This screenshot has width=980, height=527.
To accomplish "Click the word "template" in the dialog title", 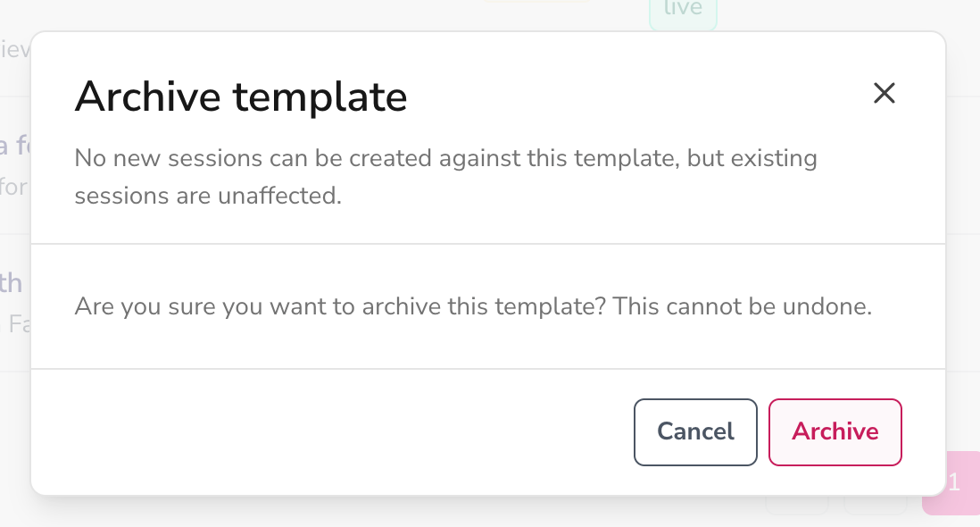I will tap(320, 98).
